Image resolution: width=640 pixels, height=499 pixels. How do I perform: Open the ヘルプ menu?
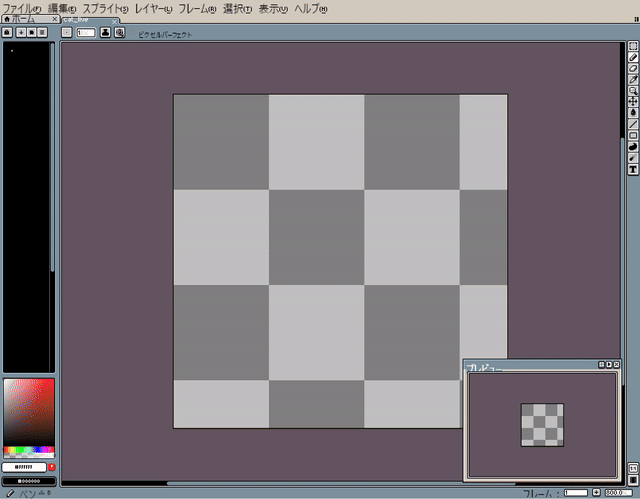(311, 9)
